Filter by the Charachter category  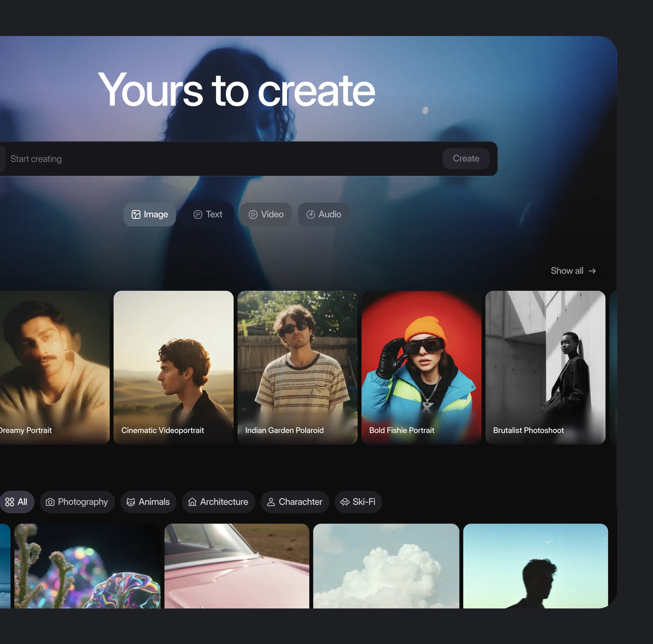tap(295, 502)
